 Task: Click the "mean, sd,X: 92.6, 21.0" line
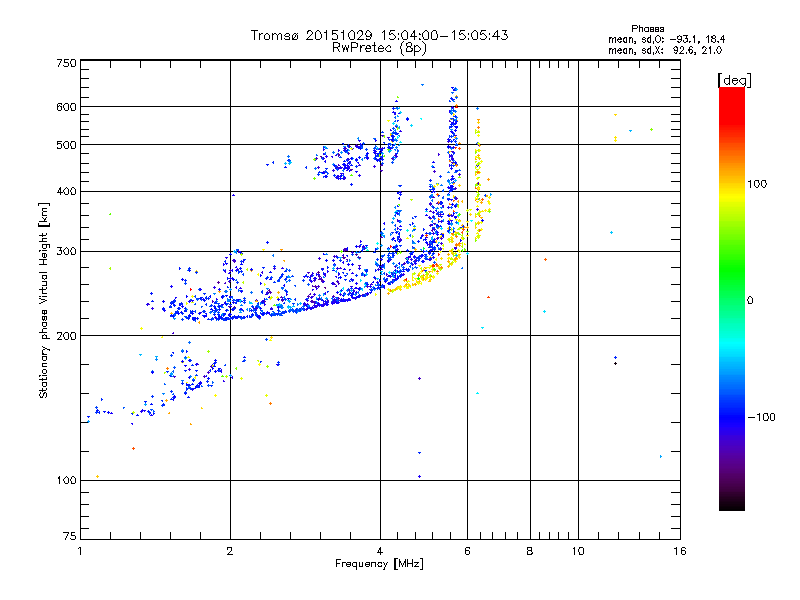[665, 51]
